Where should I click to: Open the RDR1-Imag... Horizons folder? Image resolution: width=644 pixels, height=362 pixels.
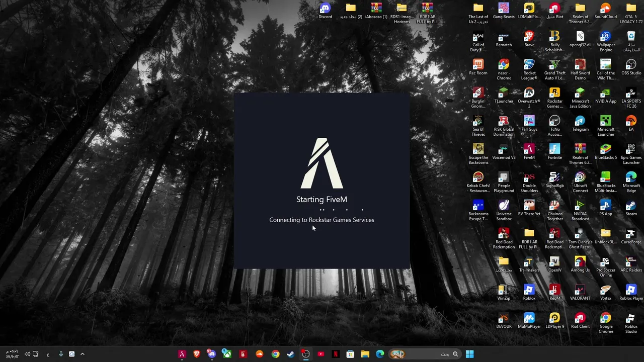pos(401,13)
